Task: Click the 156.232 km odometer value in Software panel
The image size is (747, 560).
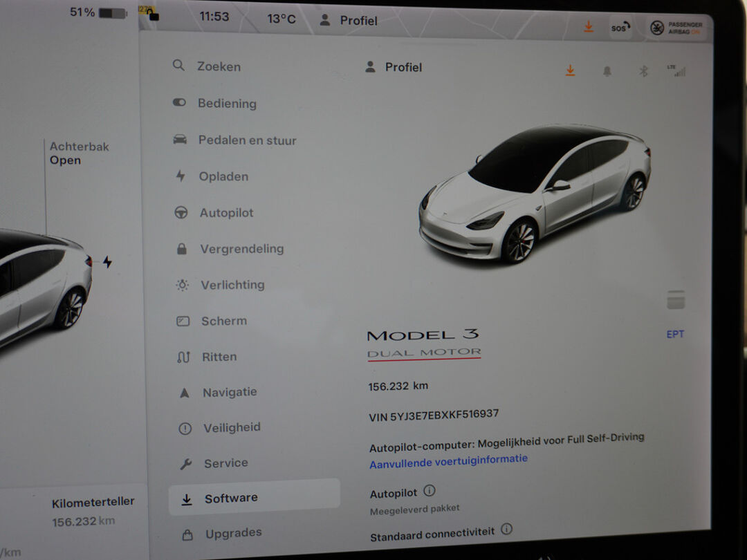Action: [x=398, y=386]
